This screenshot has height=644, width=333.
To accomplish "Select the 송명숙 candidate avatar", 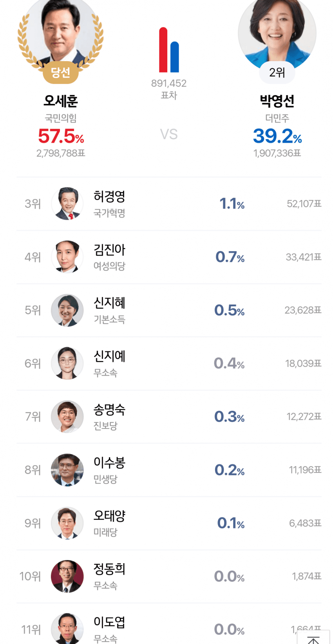I will point(67,417).
